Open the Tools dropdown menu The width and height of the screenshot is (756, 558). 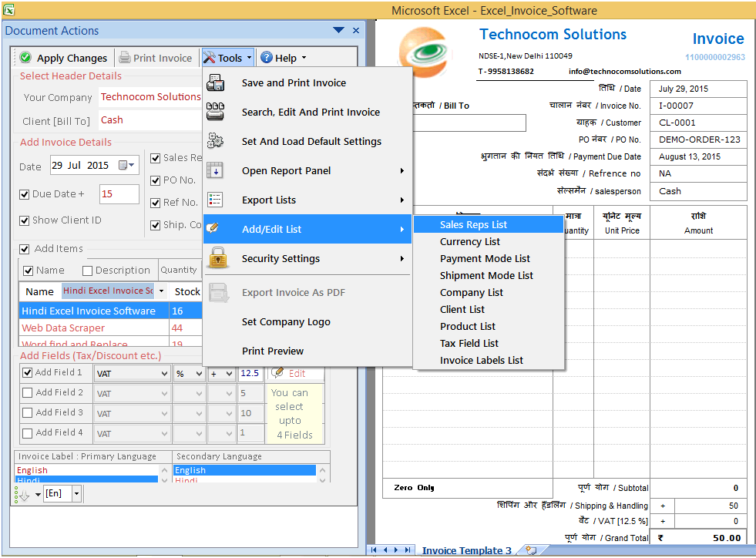tap(228, 58)
